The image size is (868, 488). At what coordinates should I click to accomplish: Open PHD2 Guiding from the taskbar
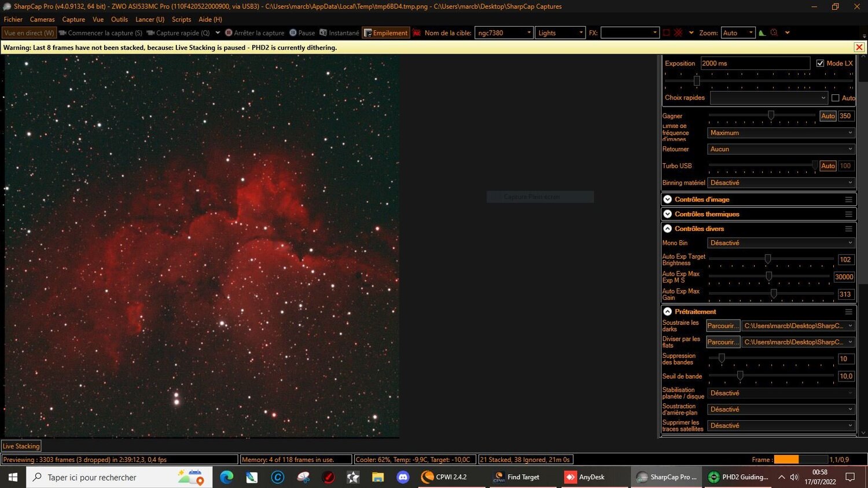tap(738, 477)
